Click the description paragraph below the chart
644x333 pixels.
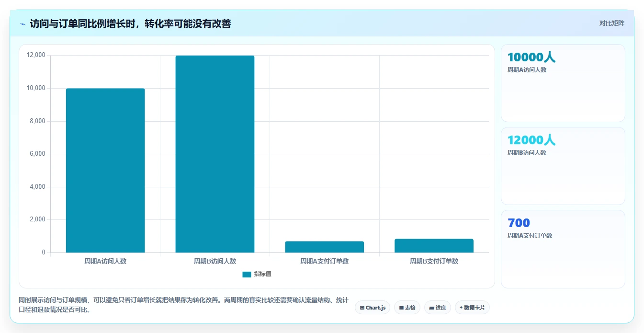click(x=183, y=305)
